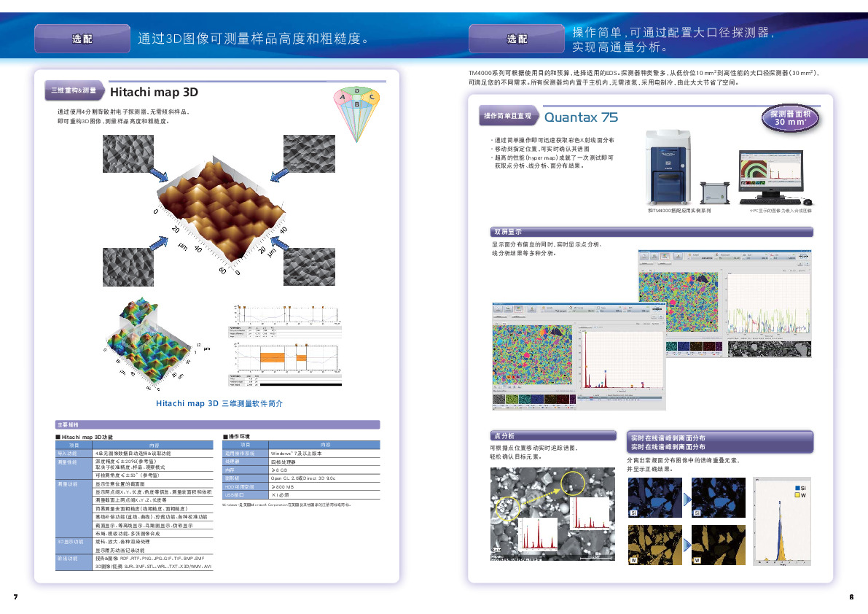Click segment C of the detector diagram
The width and height of the screenshot is (868, 614).
click(x=372, y=97)
